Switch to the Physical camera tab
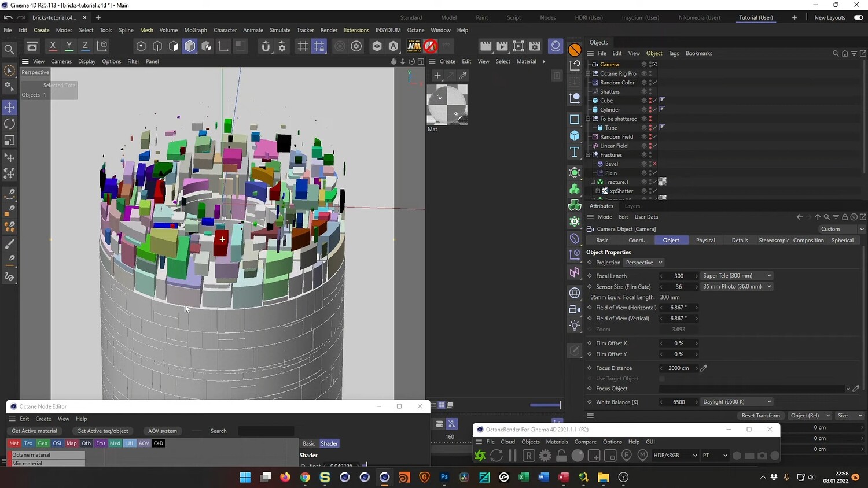Image resolution: width=868 pixels, height=488 pixels. click(705, 241)
